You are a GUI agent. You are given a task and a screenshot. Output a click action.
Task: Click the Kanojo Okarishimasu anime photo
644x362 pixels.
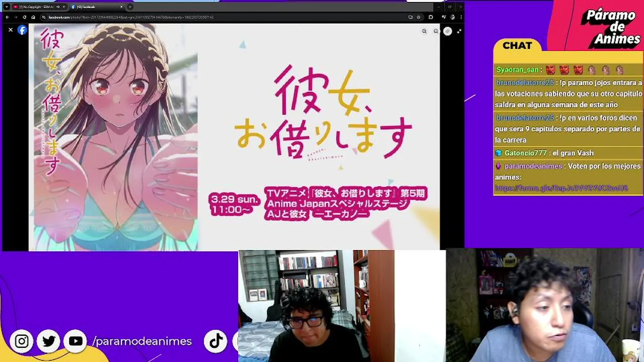tap(234, 137)
